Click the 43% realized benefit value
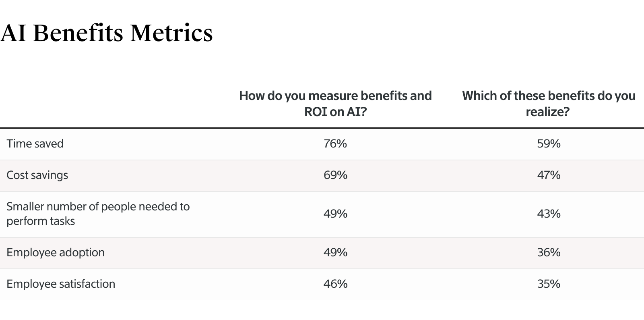The width and height of the screenshot is (644, 320). pos(549,214)
